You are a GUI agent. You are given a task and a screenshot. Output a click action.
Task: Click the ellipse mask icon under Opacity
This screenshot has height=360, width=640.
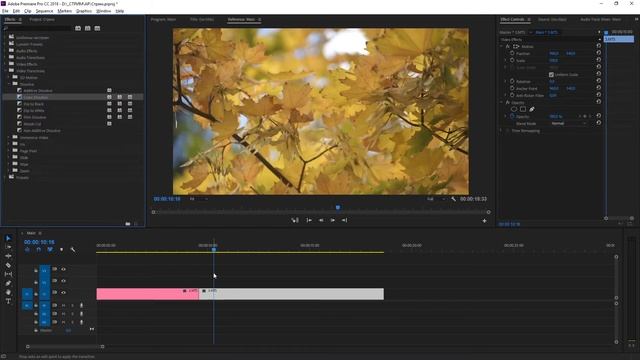pyautogui.click(x=514, y=109)
